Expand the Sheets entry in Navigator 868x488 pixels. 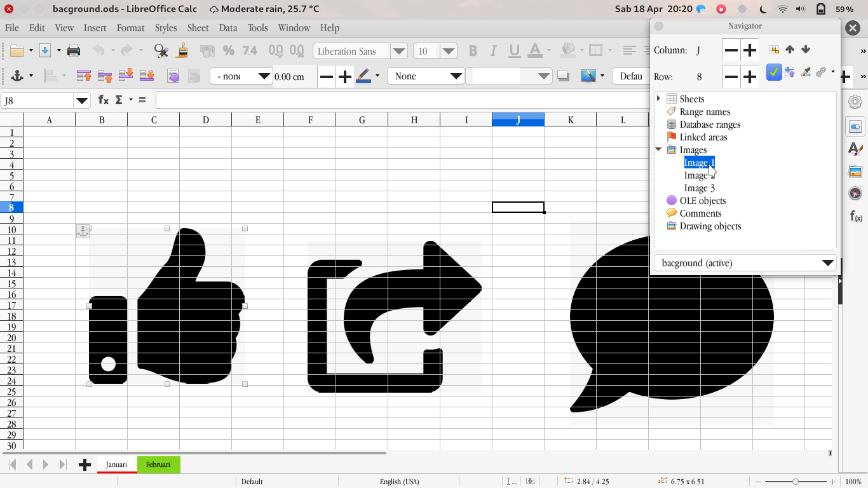coord(658,98)
